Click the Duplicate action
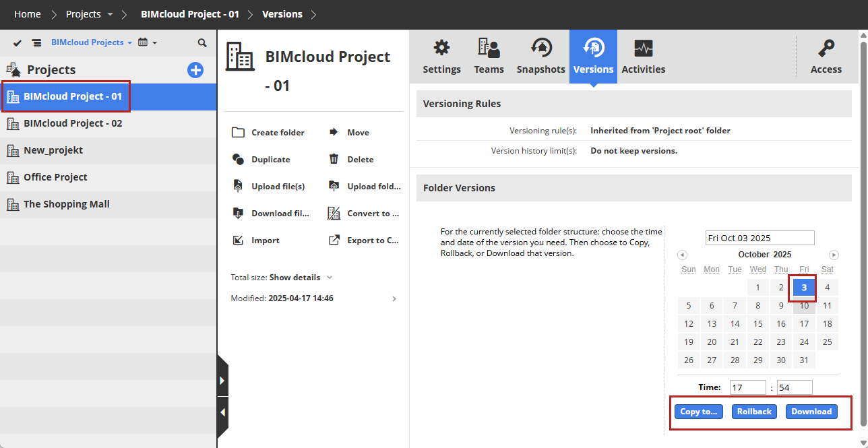The height and width of the screenshot is (448, 868). [x=261, y=160]
